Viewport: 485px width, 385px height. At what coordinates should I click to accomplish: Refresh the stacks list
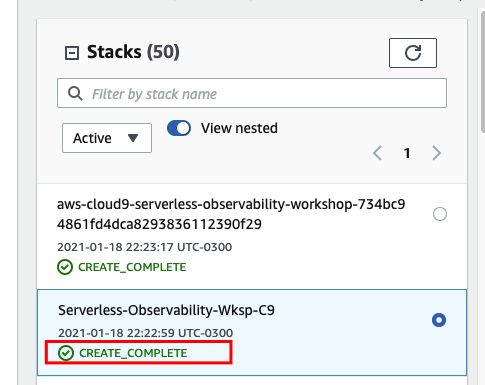point(413,53)
